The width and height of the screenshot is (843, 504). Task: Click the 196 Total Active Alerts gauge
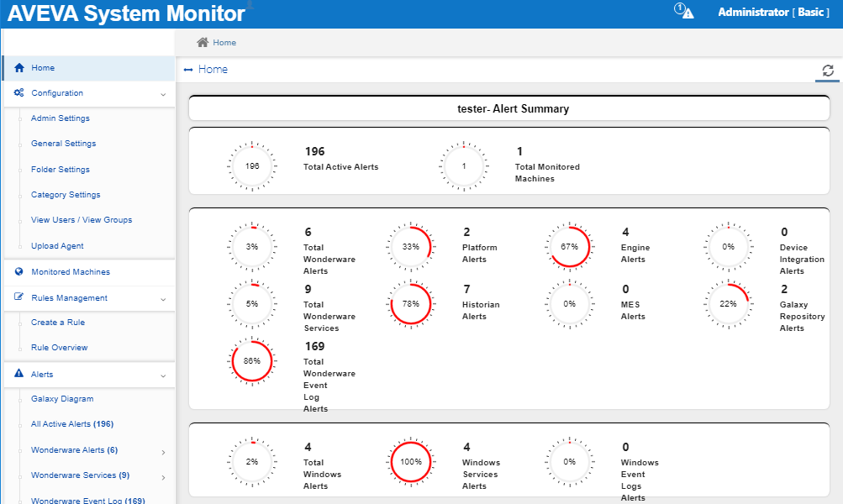click(252, 166)
